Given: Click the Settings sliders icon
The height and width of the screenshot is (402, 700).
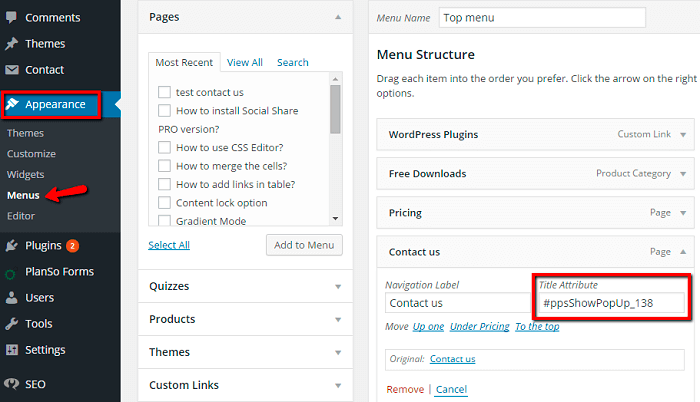Looking at the screenshot, I should click(x=12, y=350).
